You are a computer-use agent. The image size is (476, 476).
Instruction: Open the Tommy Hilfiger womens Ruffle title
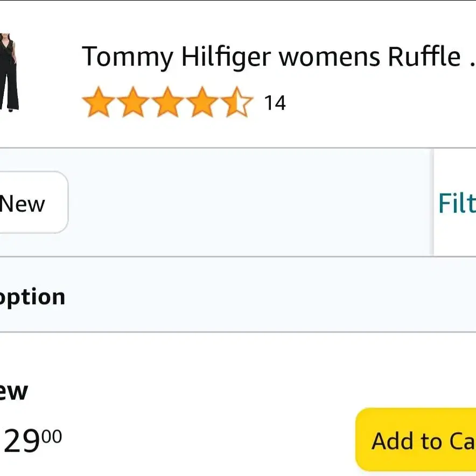[x=279, y=57]
